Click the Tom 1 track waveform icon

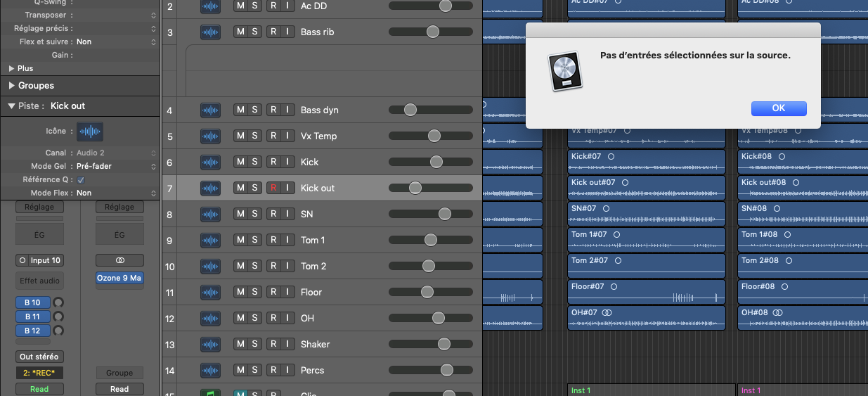tap(210, 240)
